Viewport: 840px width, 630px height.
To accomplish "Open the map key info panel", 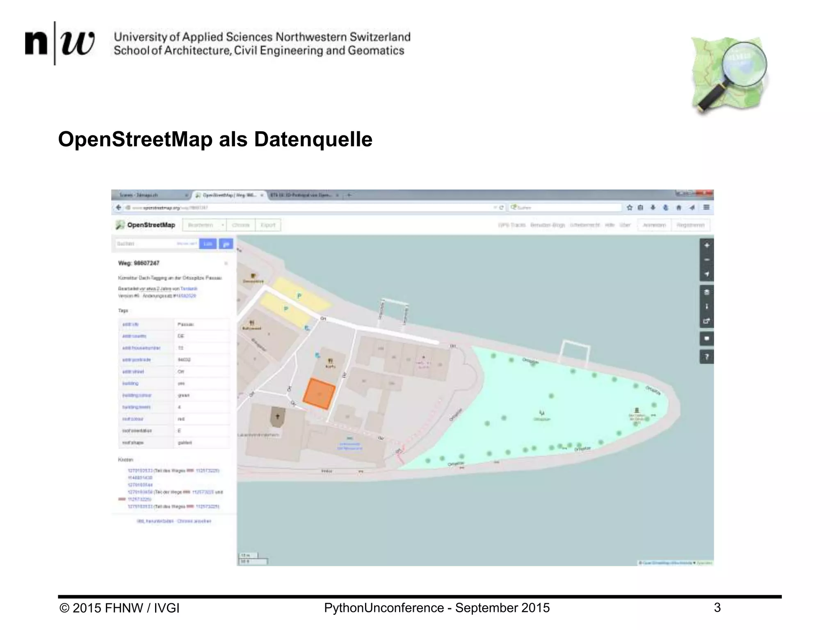I will 706,306.
